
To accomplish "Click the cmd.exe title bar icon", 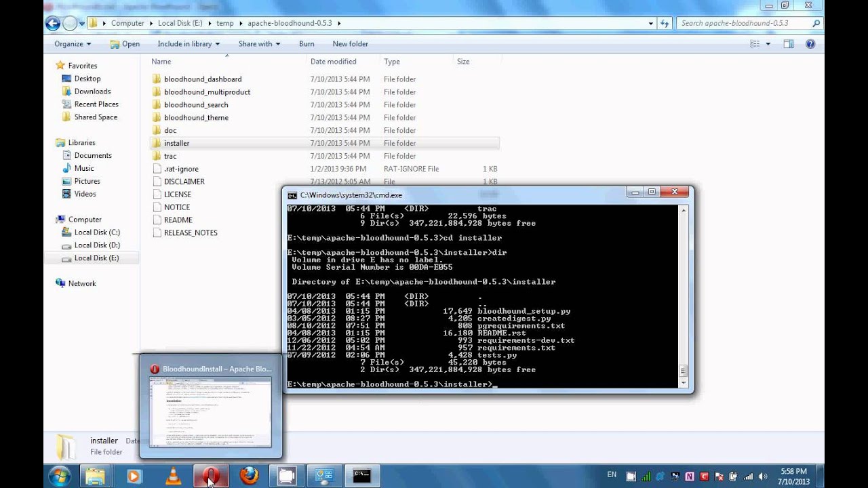I will [x=292, y=195].
